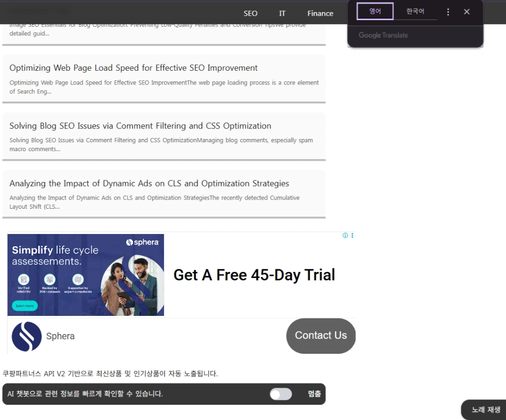Click the Contact Us button
The image size is (506, 420).
(x=321, y=336)
